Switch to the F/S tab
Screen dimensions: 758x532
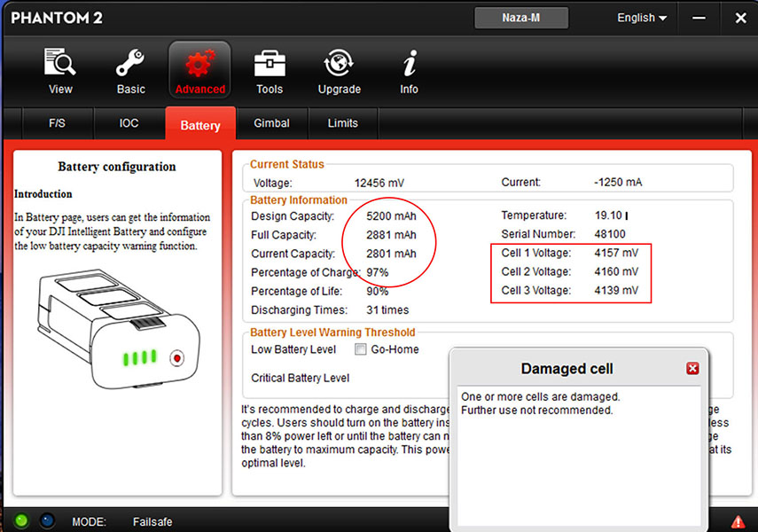[57, 123]
